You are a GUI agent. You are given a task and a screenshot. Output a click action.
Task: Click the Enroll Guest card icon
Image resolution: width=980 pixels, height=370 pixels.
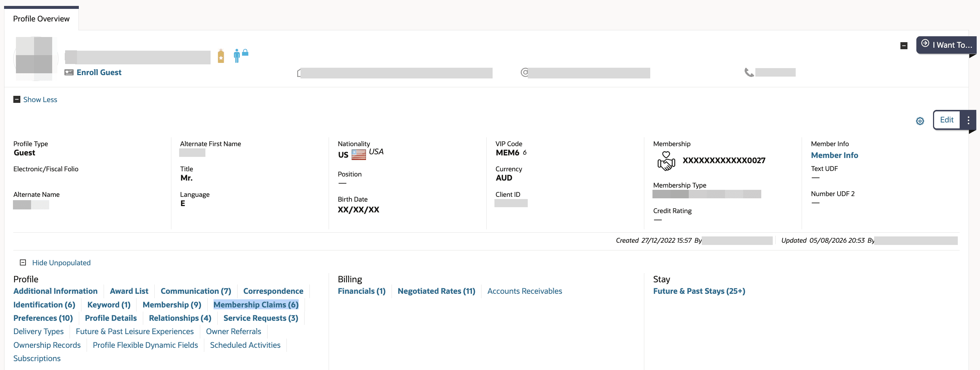69,72
